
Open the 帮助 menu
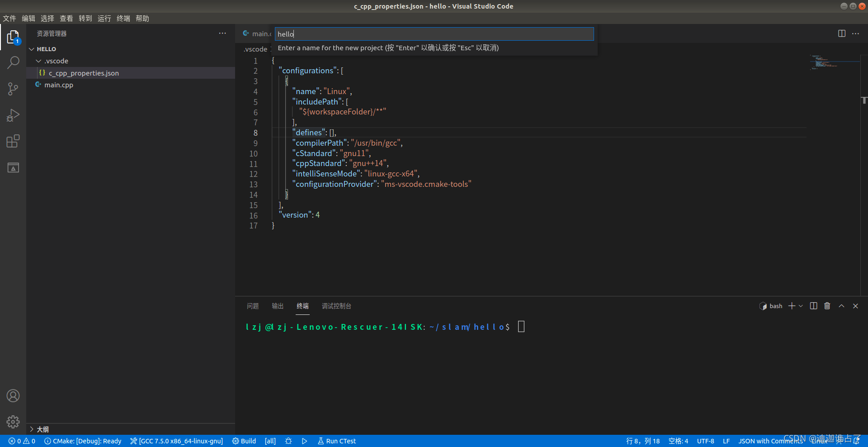[x=142, y=19]
